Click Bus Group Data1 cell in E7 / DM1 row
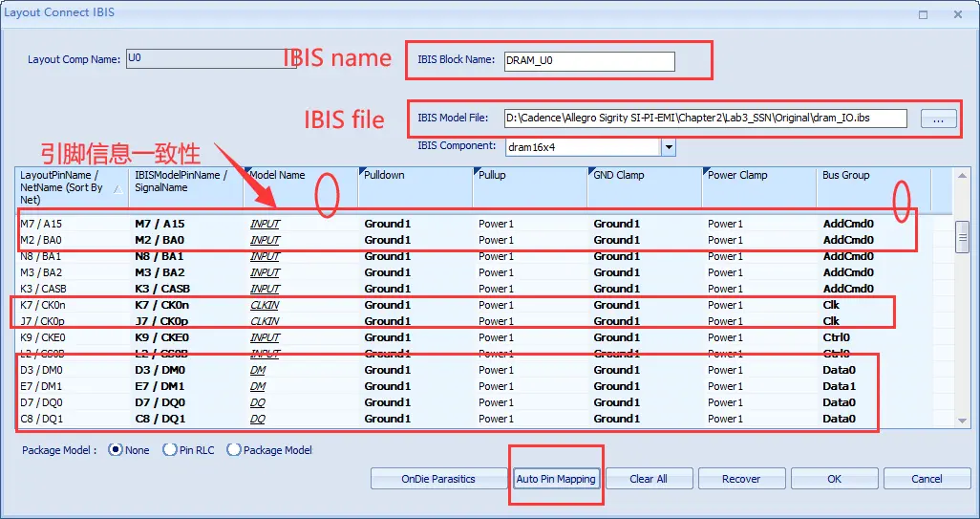 click(874, 386)
